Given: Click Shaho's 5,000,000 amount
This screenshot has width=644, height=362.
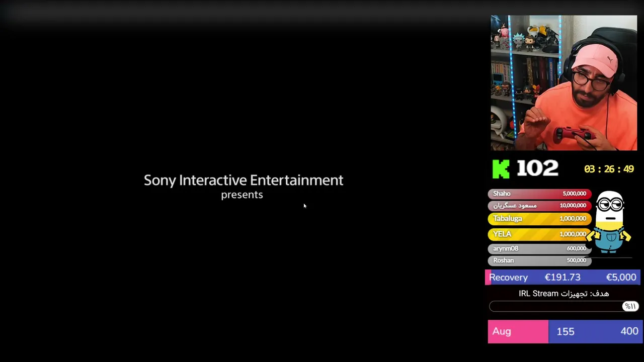Looking at the screenshot, I should (574, 194).
